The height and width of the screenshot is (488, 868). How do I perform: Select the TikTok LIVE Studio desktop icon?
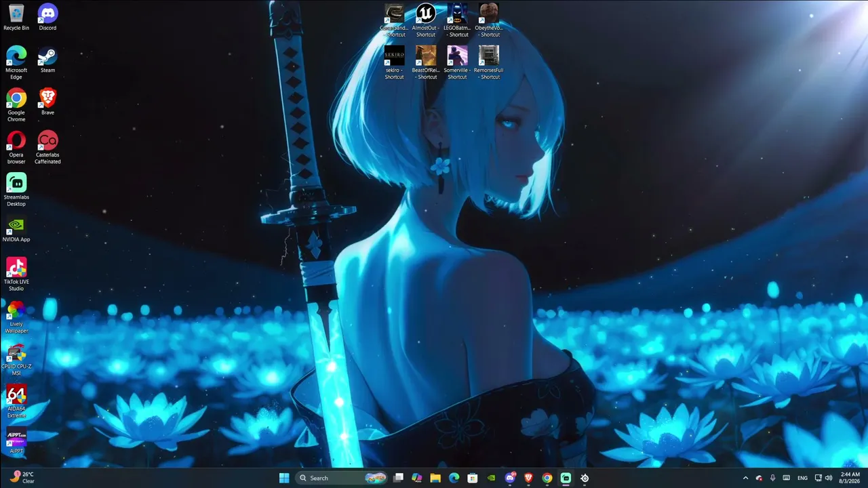pyautogui.click(x=16, y=274)
